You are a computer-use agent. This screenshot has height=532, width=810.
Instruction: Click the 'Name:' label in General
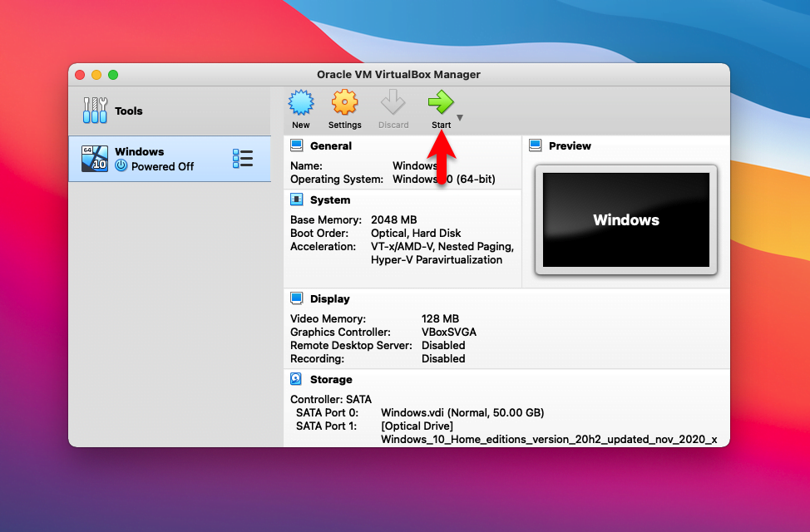[306, 165]
